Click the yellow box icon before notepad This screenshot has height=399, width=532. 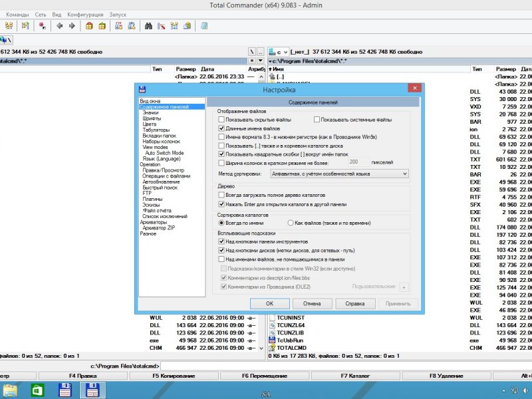[x=187, y=26]
